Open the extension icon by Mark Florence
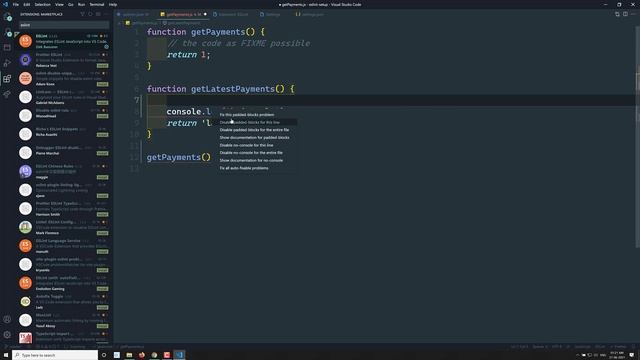 coord(25,227)
